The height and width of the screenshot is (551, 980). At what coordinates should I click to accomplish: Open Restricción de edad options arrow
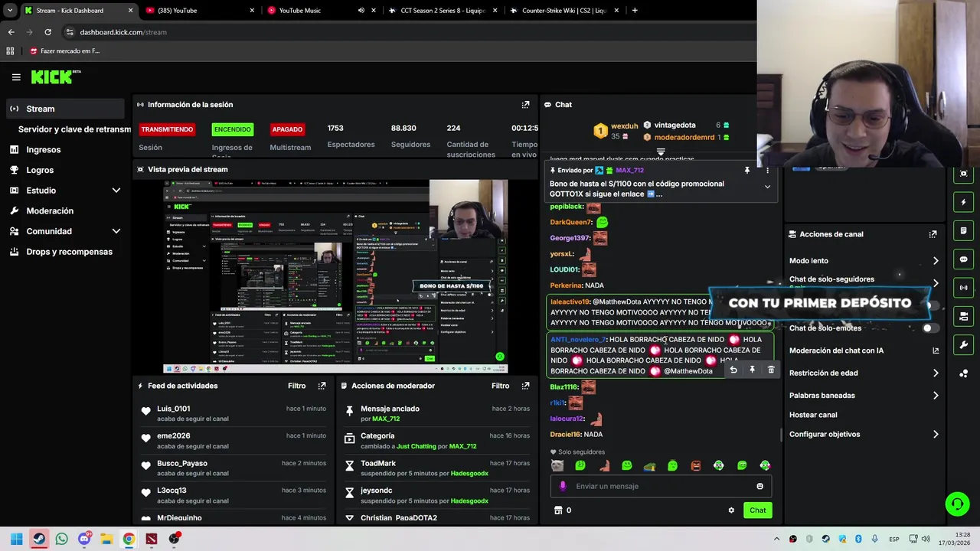(x=936, y=373)
